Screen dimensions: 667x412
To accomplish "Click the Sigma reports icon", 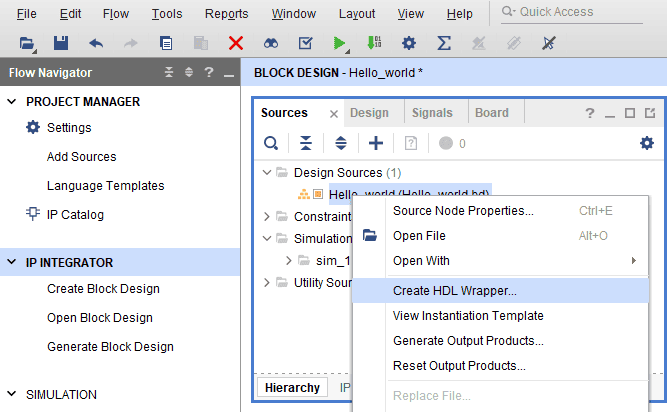I will [444, 43].
